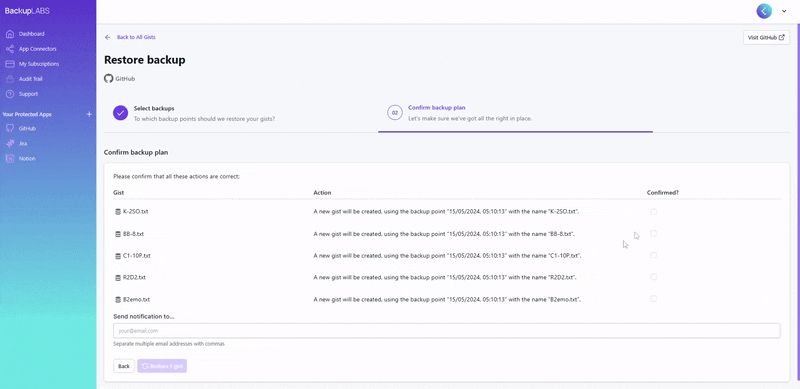Click the back arrow beside Back to All Gists
Screen dimensions: 800x389
(x=108, y=37)
